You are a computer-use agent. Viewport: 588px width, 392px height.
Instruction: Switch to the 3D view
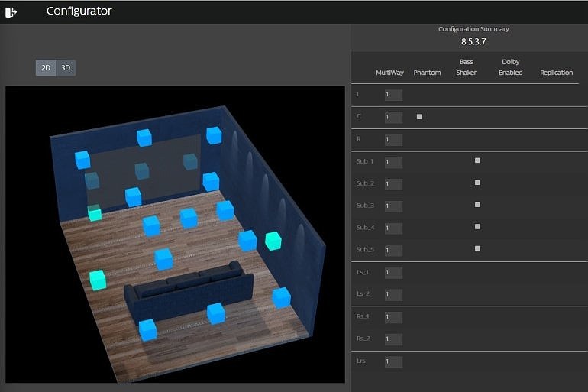click(x=66, y=68)
